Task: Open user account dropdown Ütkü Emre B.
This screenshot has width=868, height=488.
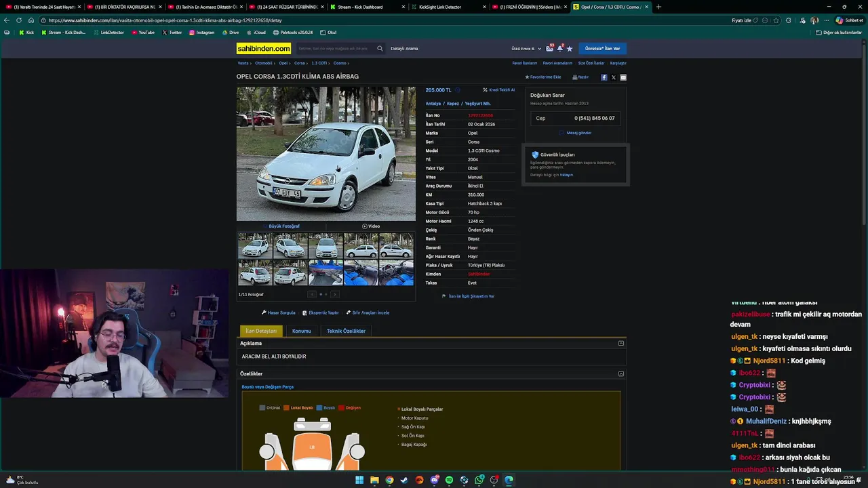Action: tap(526, 49)
